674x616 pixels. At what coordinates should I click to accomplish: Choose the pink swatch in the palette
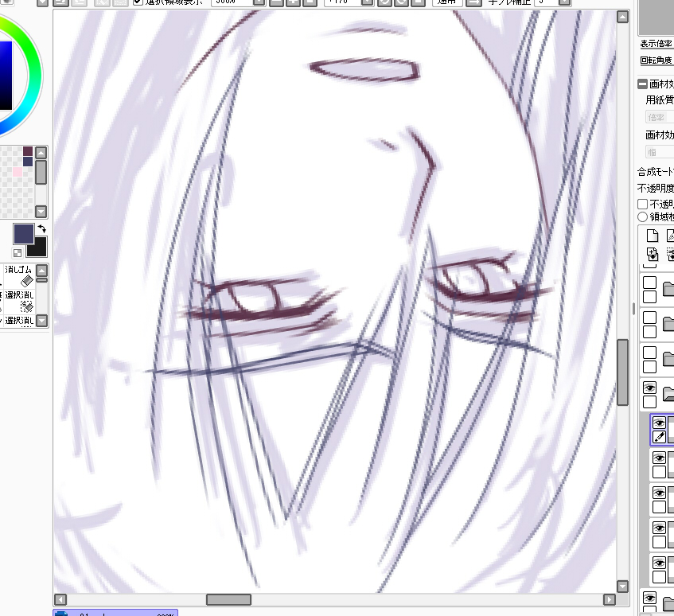pyautogui.click(x=17, y=172)
